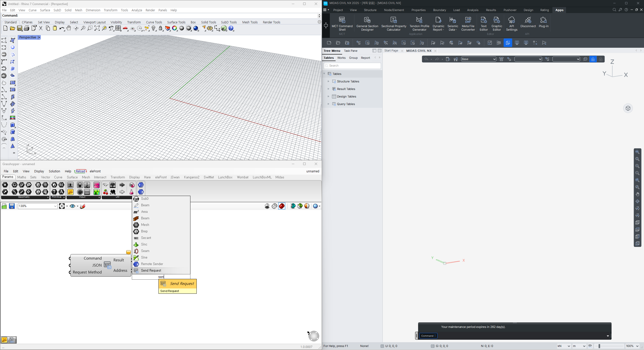Open MIDAS Works tree tab
Viewport: 644px width, 350px height.
click(x=341, y=58)
